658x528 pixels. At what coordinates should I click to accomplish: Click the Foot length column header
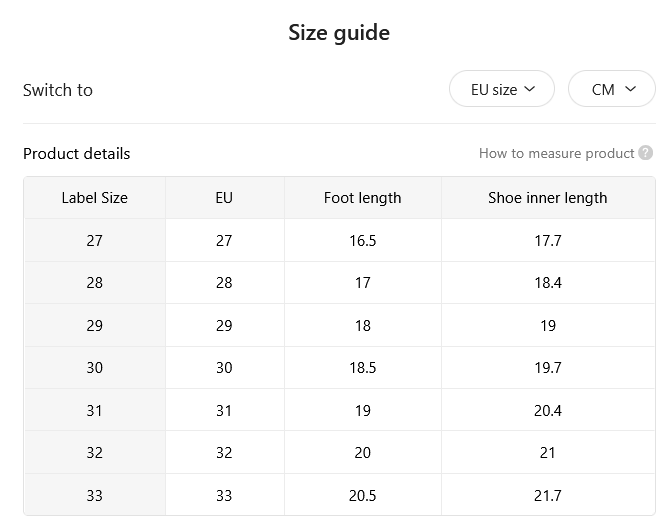click(363, 198)
